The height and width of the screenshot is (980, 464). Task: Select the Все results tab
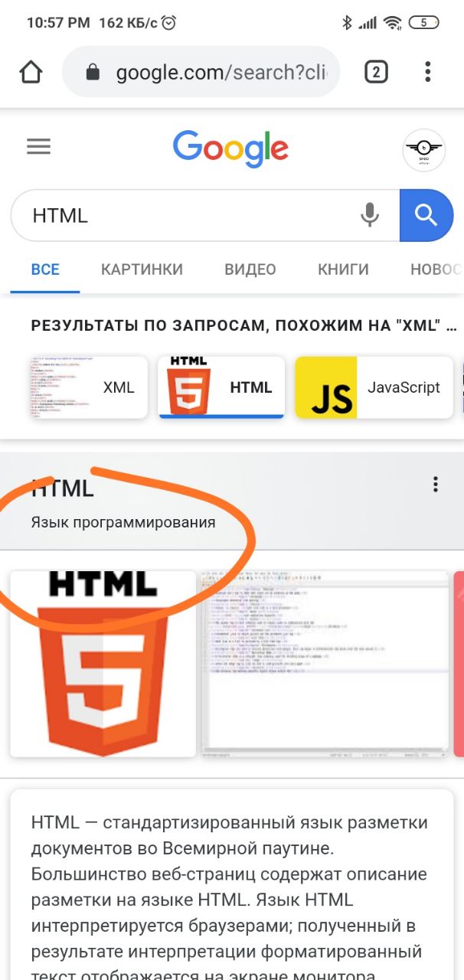coord(45,269)
